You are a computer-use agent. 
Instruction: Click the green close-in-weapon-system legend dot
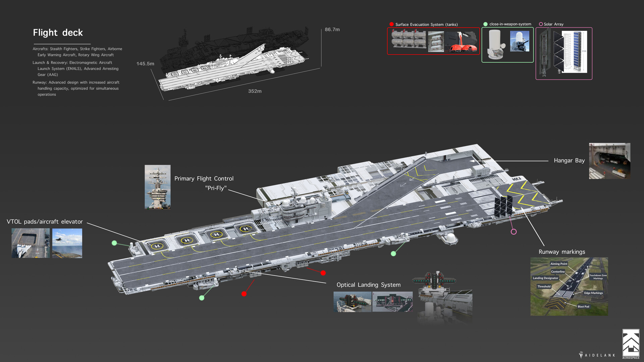click(x=485, y=24)
